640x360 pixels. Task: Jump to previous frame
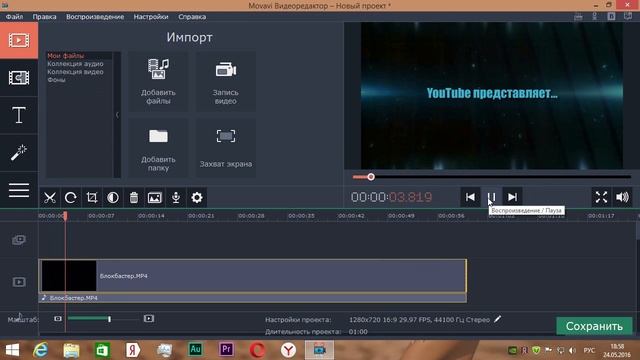pos(470,197)
